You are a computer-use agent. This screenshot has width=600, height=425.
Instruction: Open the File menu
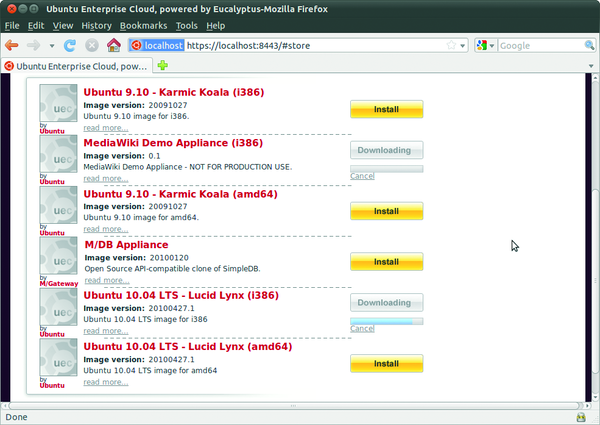12,26
